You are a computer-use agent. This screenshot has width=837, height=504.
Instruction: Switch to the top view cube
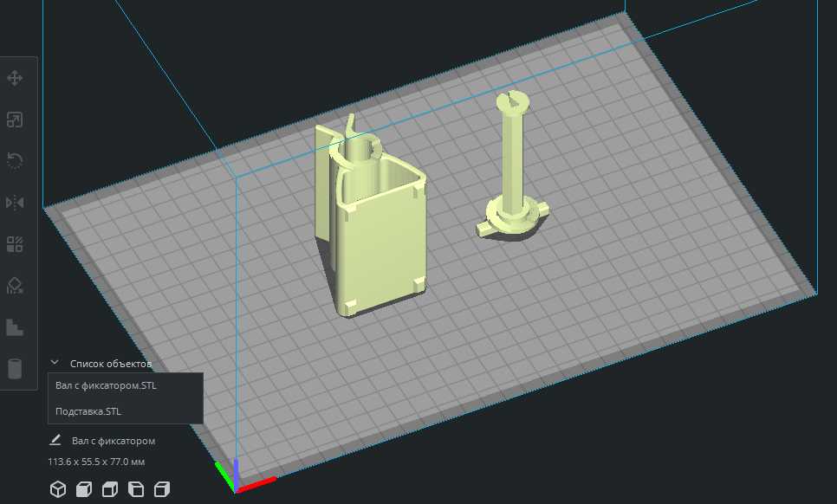tap(110, 489)
